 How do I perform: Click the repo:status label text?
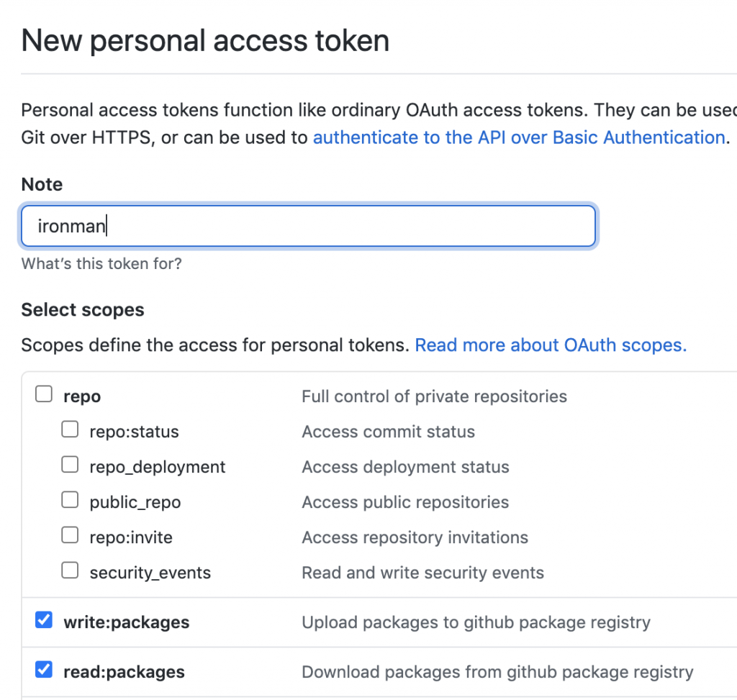[134, 432]
